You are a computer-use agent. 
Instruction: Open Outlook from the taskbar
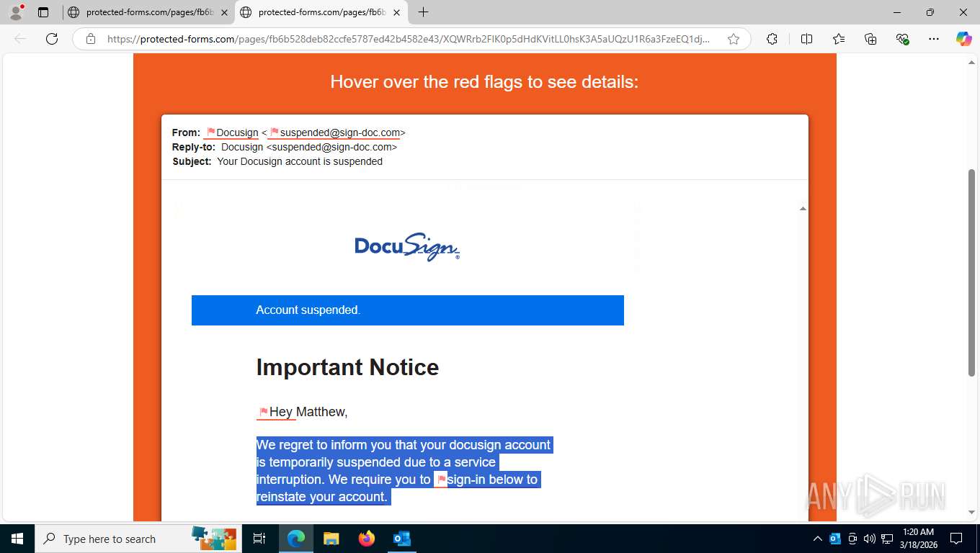[x=402, y=539]
